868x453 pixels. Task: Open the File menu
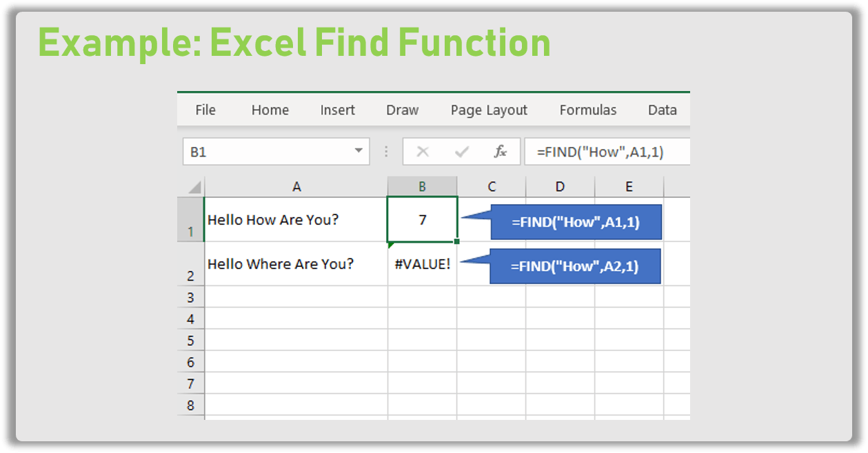coord(205,110)
